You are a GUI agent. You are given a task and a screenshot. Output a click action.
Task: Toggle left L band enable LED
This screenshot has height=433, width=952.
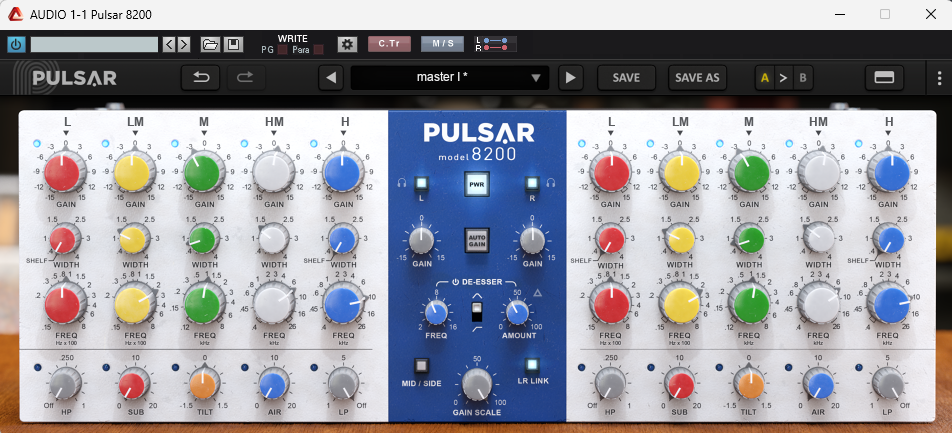pos(36,143)
